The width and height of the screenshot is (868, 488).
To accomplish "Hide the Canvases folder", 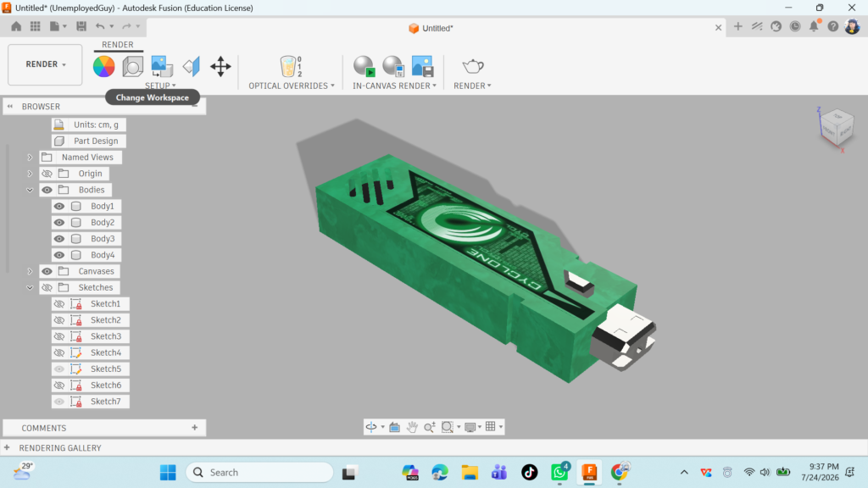I will [x=47, y=271].
